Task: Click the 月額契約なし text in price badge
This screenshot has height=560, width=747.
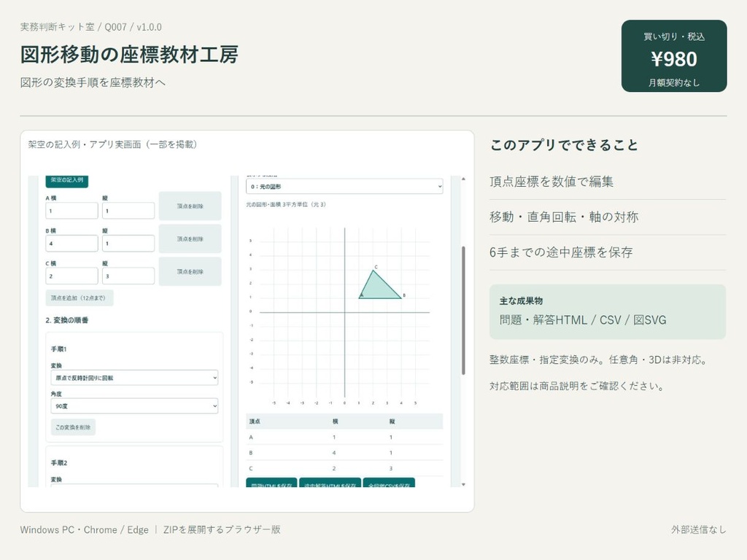Action: pos(674,83)
